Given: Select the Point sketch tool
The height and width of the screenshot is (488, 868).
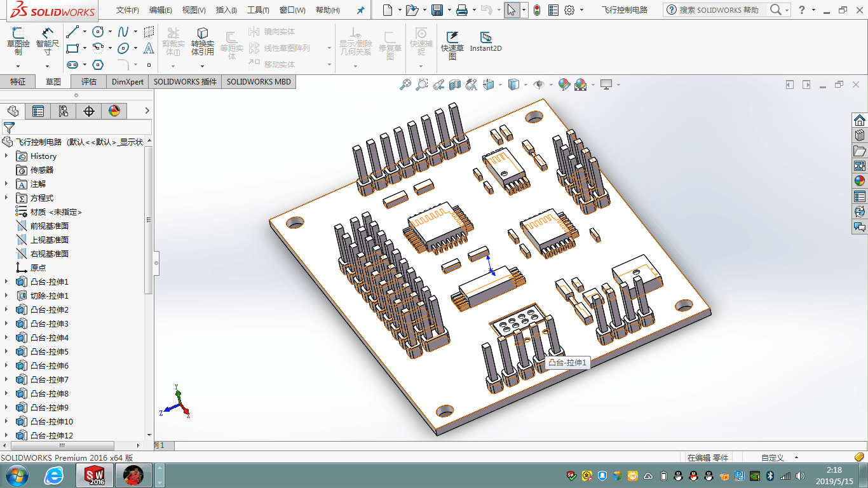Looking at the screenshot, I should (x=149, y=65).
